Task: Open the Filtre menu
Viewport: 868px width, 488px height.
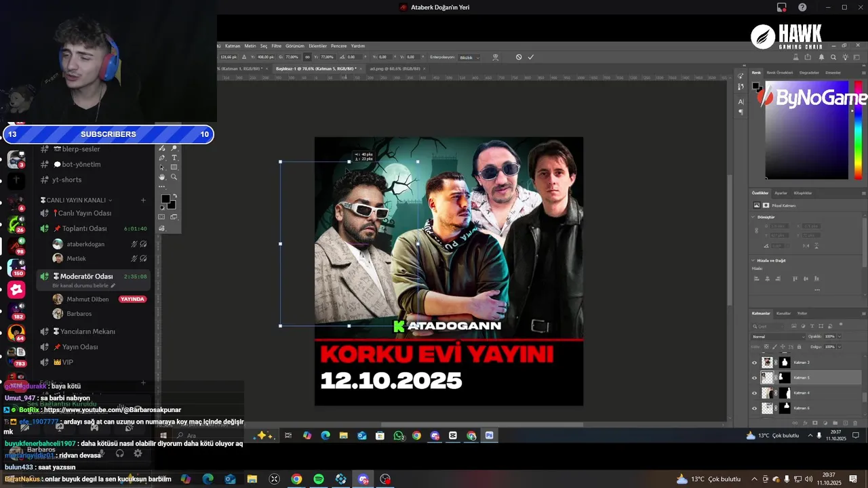Action: tap(276, 46)
